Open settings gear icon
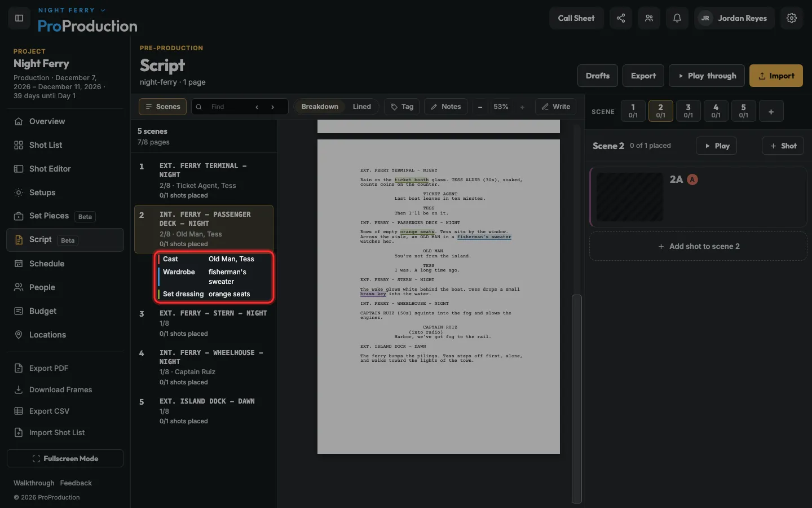 click(x=792, y=18)
